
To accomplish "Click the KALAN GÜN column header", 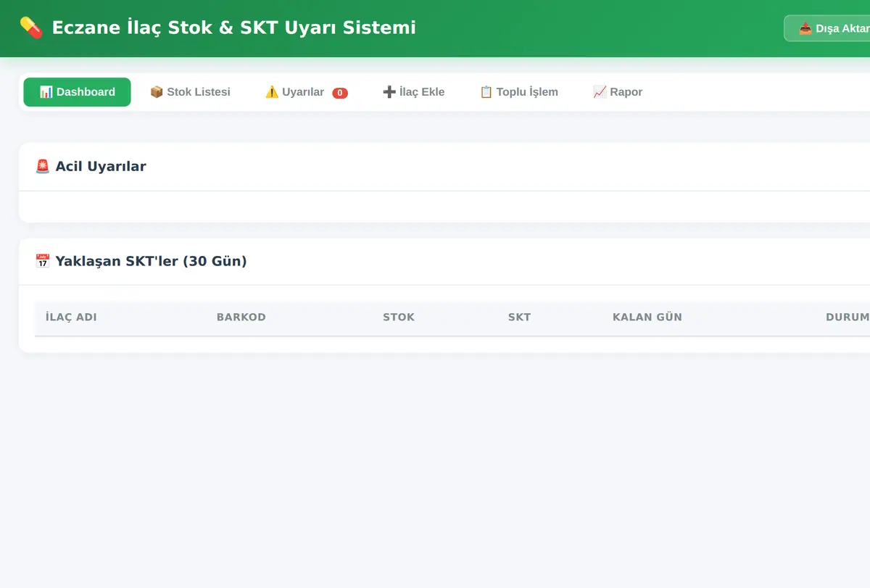I will click(647, 317).
